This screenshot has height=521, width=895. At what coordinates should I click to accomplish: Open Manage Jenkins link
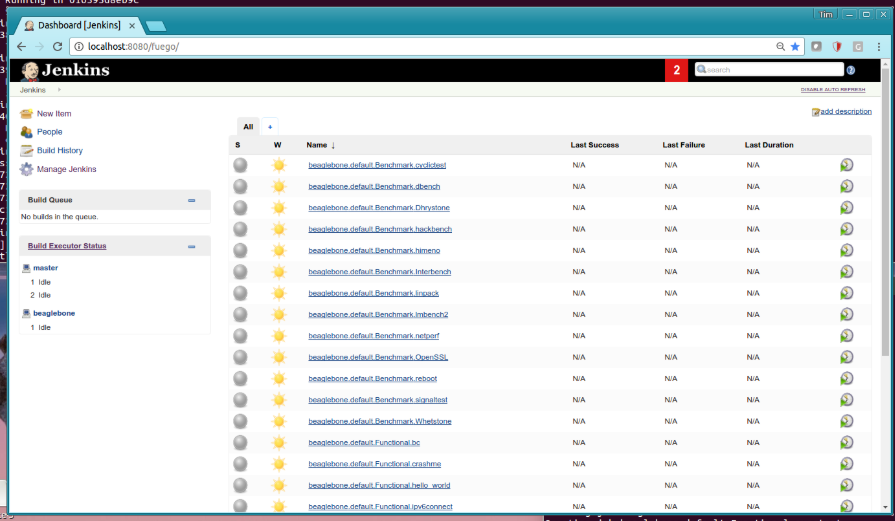67,169
